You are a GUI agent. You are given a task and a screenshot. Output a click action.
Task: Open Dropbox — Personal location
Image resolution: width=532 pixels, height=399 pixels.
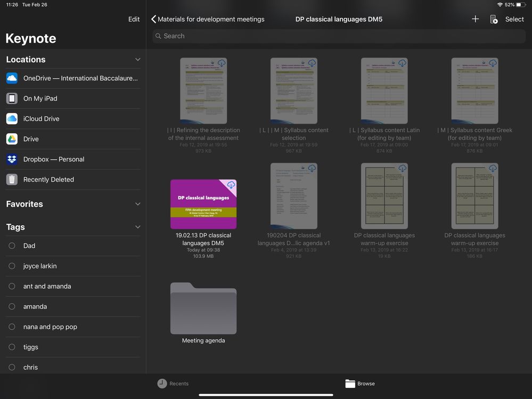click(53, 159)
